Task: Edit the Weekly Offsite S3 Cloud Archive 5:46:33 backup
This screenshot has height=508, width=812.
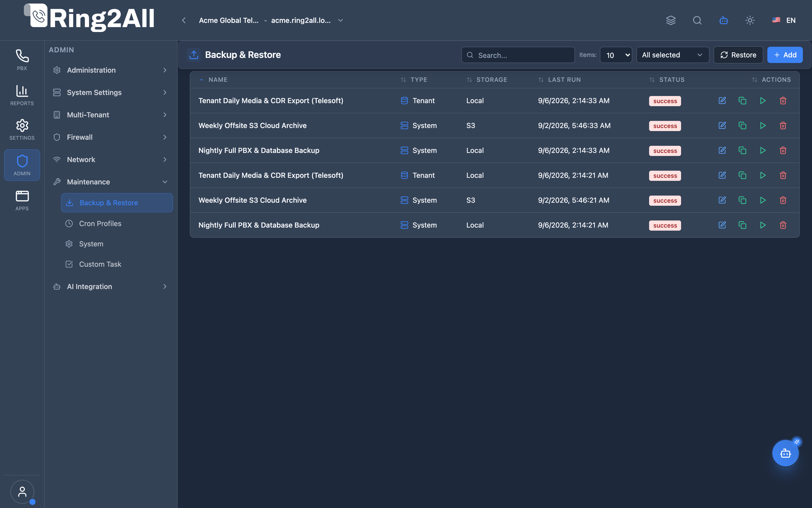Action: click(722, 126)
